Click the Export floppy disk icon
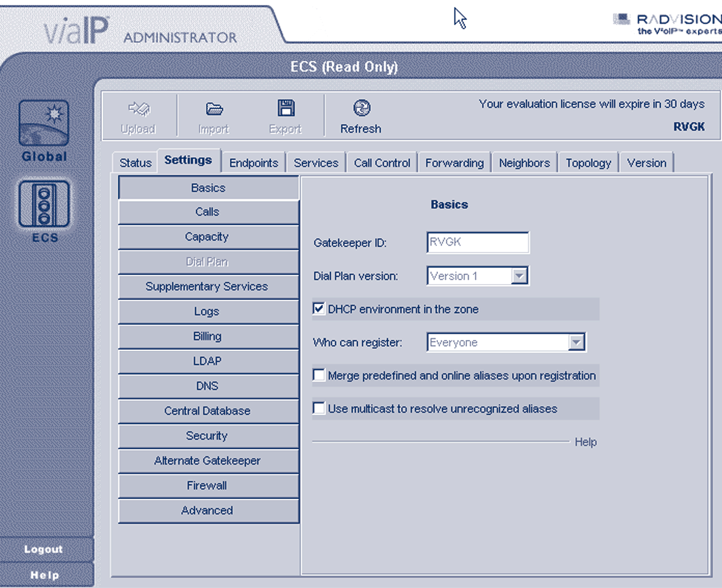 click(285, 108)
